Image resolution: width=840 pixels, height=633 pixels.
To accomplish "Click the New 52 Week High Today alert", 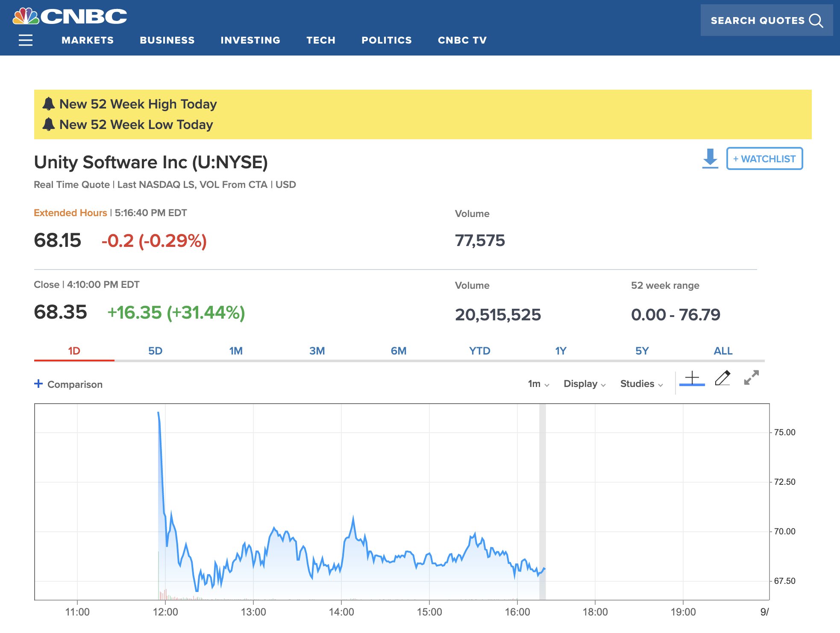I will 138,104.
